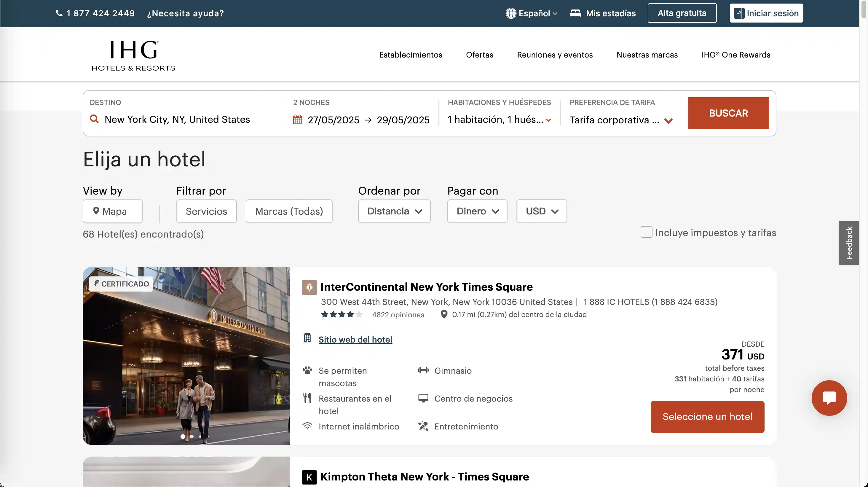Open the Establecimientos menu
Viewport: 868px width, 487px height.
click(410, 55)
